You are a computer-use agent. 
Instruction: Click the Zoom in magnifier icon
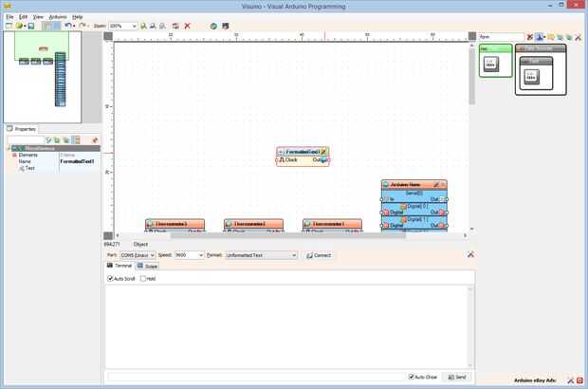pyautogui.click(x=143, y=26)
